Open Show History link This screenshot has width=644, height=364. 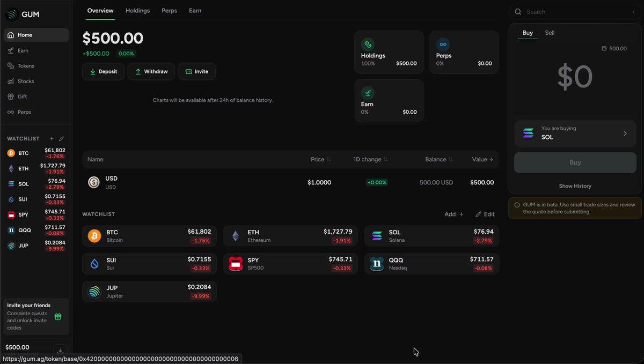575,186
